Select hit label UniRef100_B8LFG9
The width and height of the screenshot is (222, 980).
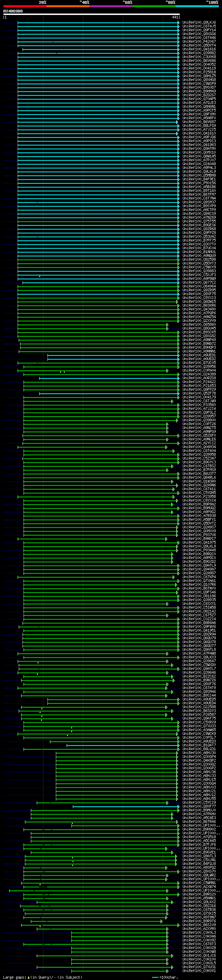coord(199,125)
